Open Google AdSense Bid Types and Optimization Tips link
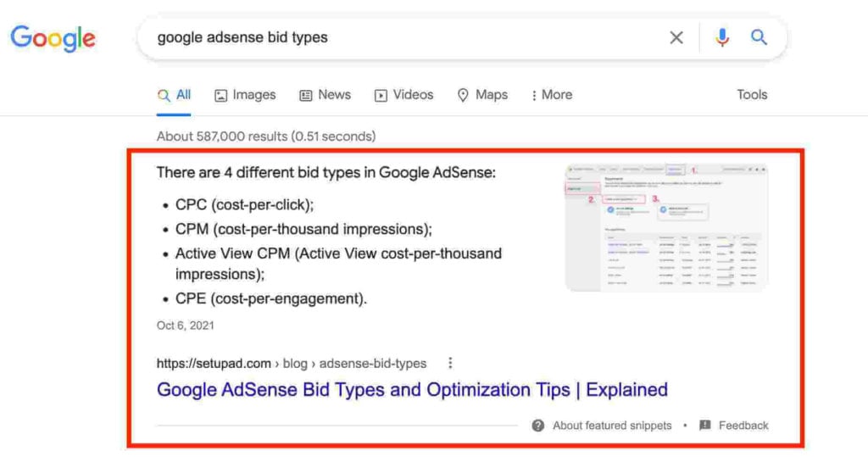868x457 pixels. (x=412, y=389)
